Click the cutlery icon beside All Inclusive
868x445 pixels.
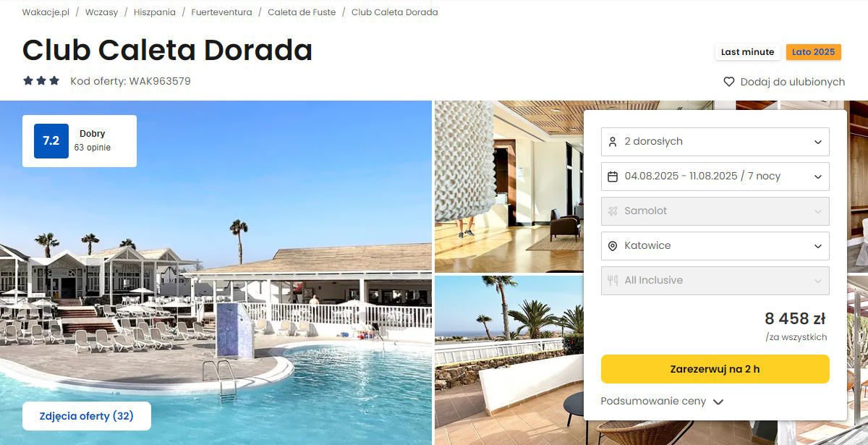coord(613,281)
